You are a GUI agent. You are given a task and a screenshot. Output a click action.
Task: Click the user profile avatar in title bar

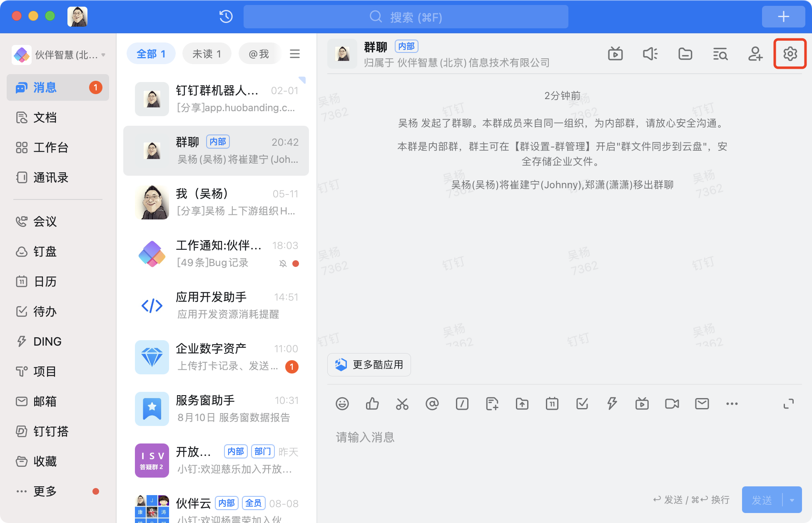pyautogui.click(x=77, y=17)
